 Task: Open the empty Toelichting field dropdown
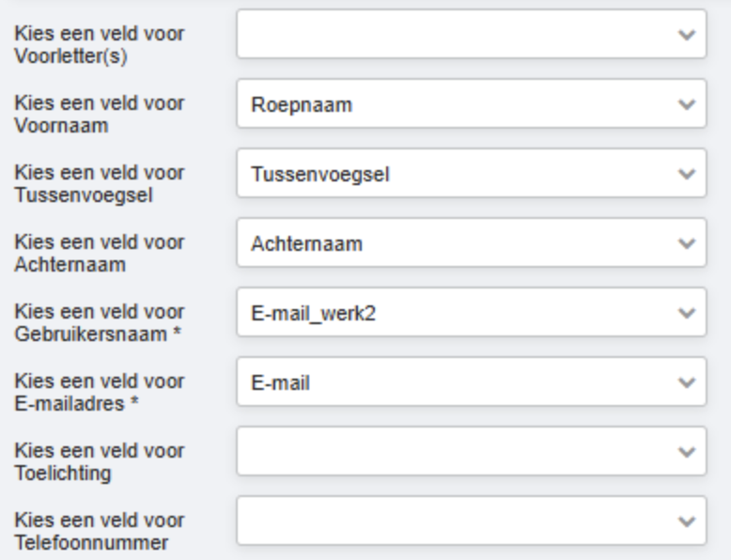[x=470, y=451]
